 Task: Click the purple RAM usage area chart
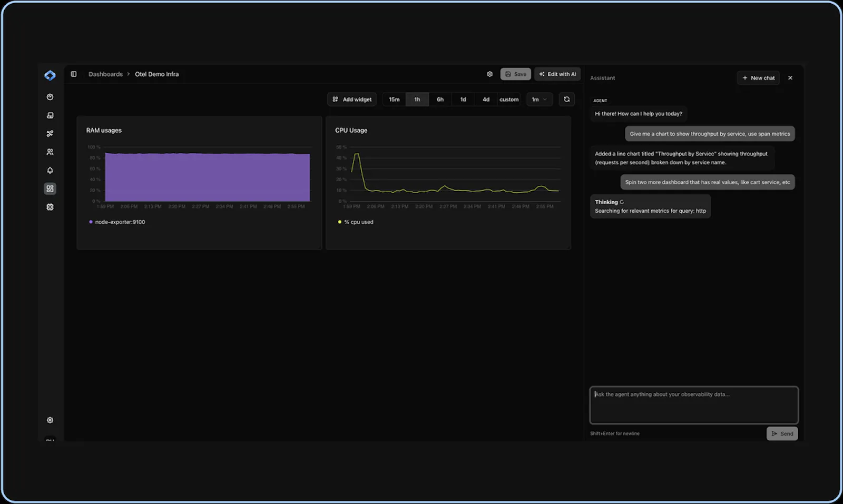(x=208, y=177)
